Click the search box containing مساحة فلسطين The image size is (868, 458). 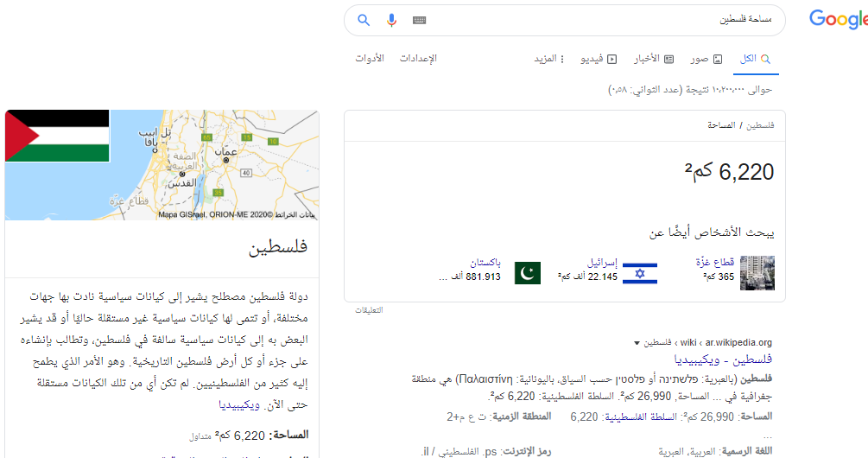pos(565,21)
